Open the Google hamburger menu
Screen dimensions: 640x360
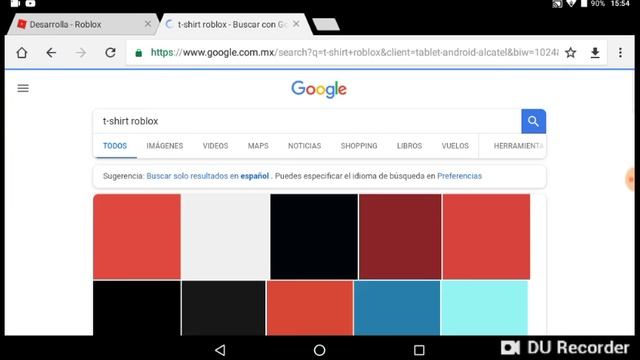click(23, 88)
